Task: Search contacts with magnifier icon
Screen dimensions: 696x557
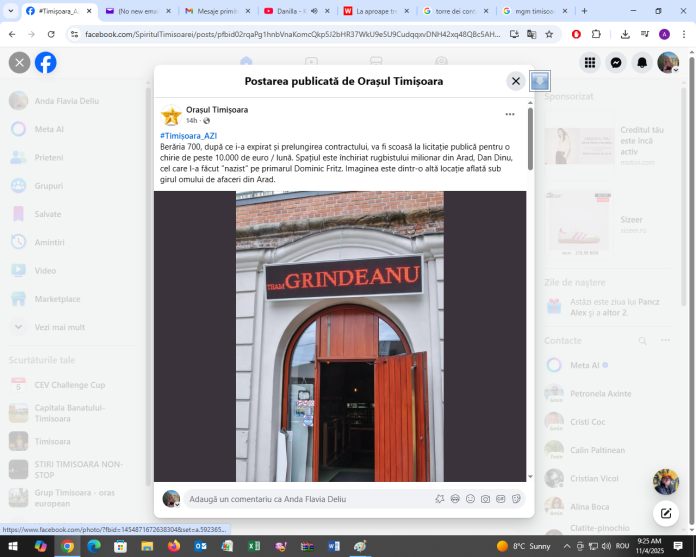Action: [x=642, y=341]
